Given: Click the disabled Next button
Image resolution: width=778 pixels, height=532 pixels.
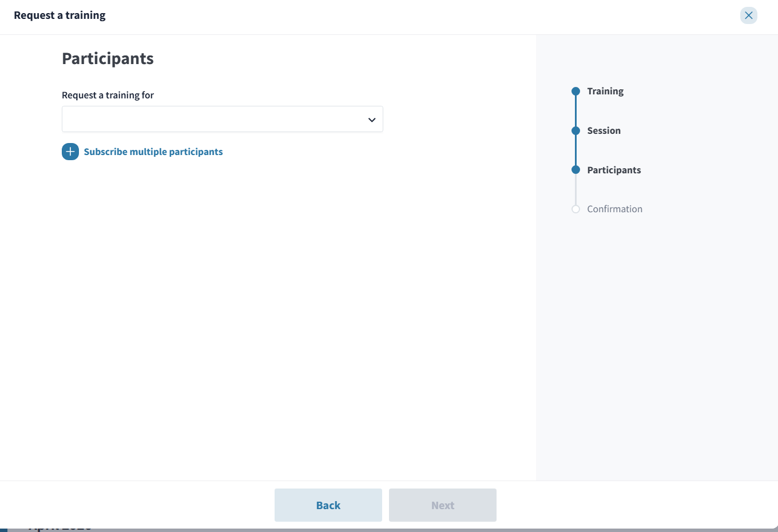Looking at the screenshot, I should click(443, 505).
